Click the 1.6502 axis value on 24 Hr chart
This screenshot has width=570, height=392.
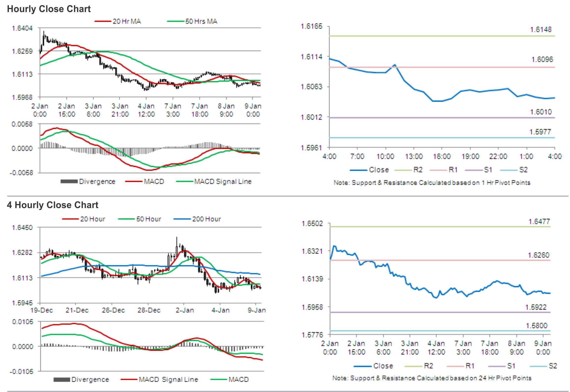pos(312,224)
